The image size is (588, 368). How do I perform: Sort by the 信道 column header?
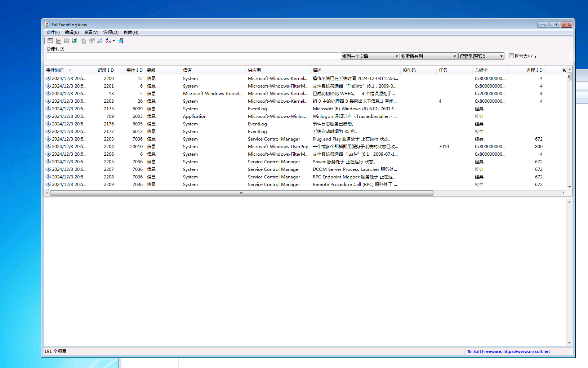coord(213,70)
